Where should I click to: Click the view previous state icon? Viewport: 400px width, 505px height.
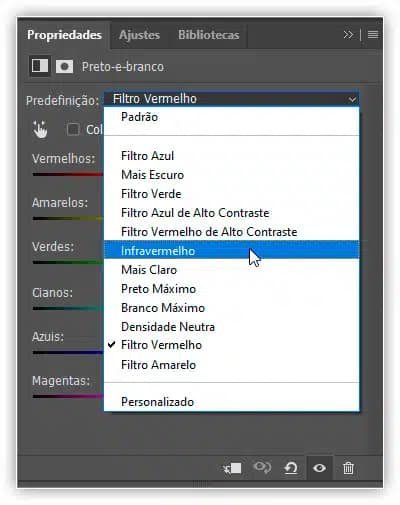click(262, 467)
